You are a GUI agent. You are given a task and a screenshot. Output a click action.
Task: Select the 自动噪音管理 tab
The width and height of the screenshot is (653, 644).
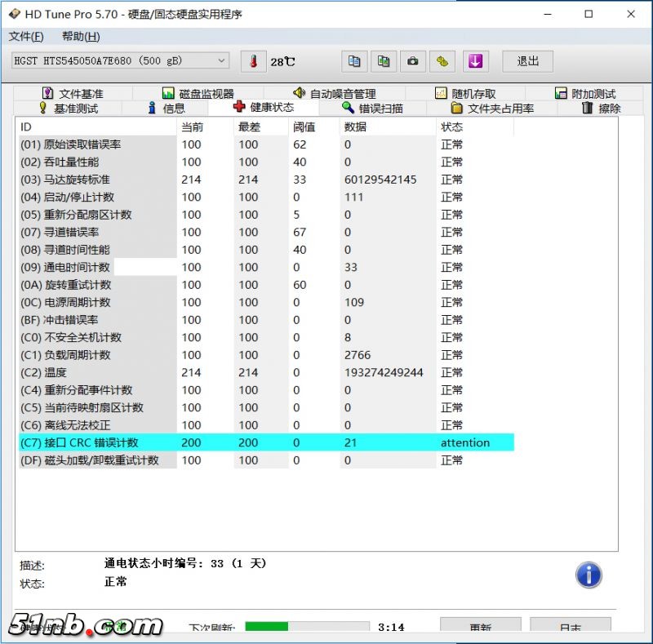(335, 94)
